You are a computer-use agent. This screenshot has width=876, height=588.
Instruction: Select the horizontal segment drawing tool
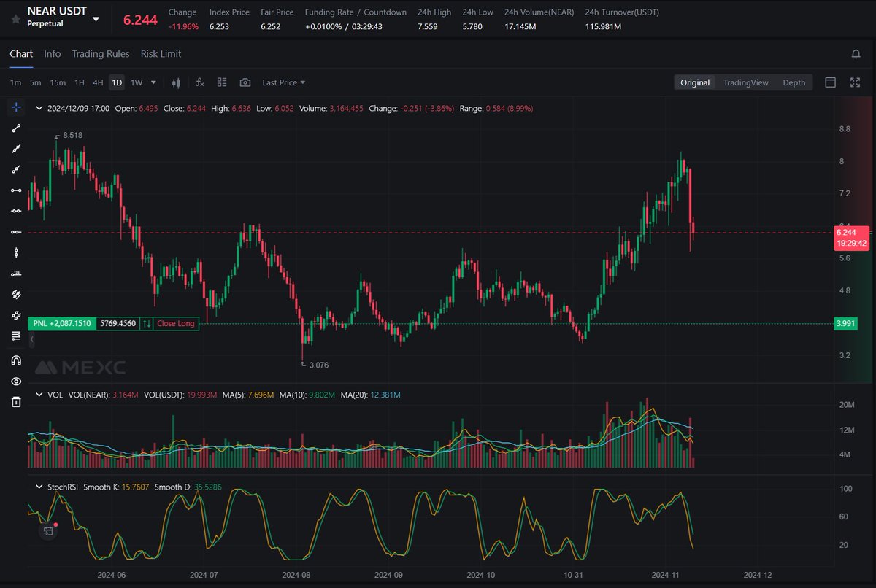coord(16,190)
